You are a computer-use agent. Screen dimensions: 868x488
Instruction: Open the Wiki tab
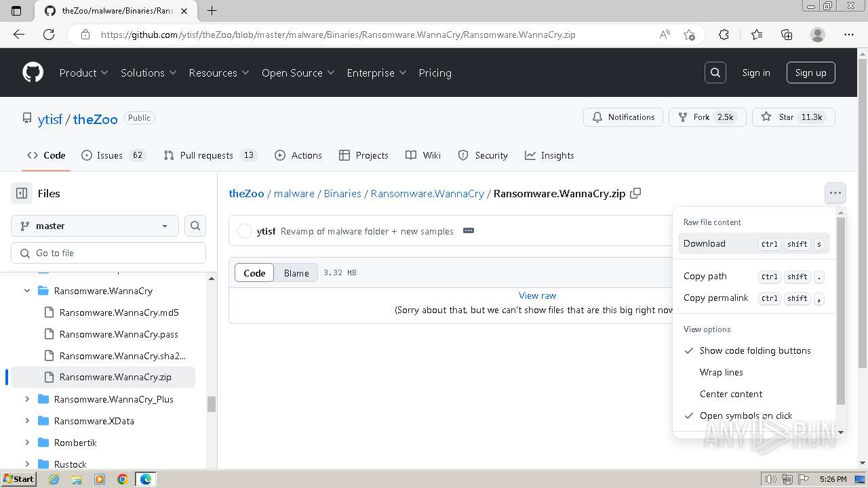point(423,155)
